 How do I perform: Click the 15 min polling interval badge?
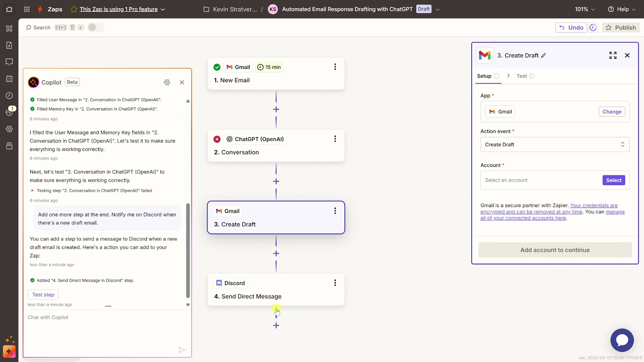[x=269, y=67]
